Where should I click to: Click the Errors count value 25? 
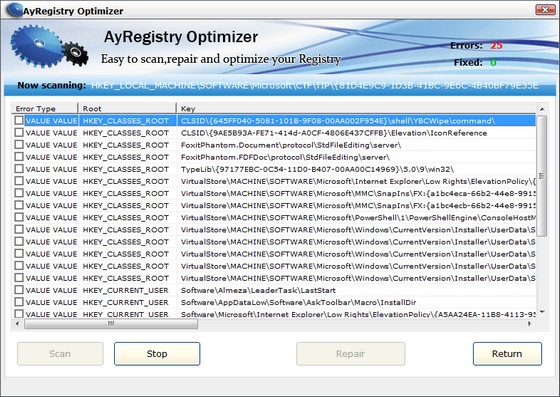pos(496,46)
